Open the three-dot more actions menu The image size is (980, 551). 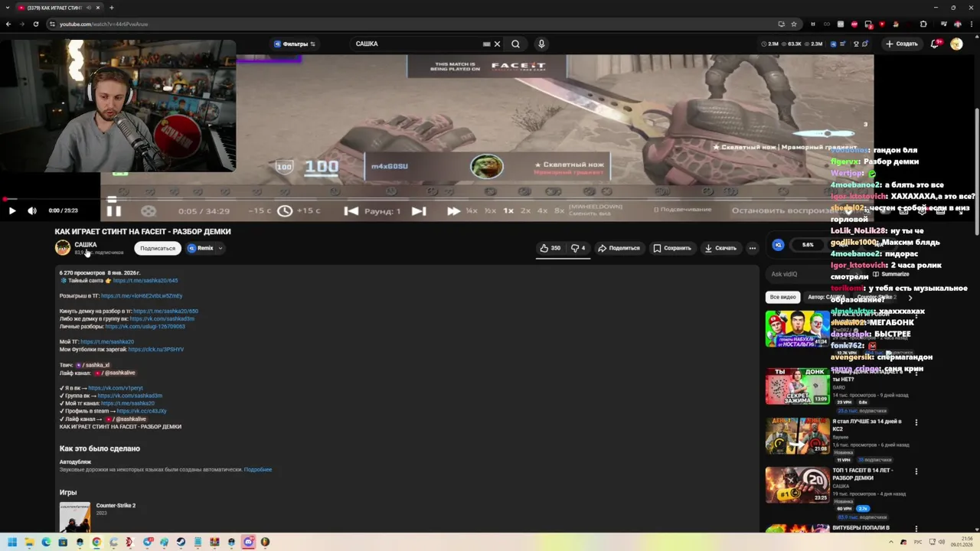(x=753, y=248)
